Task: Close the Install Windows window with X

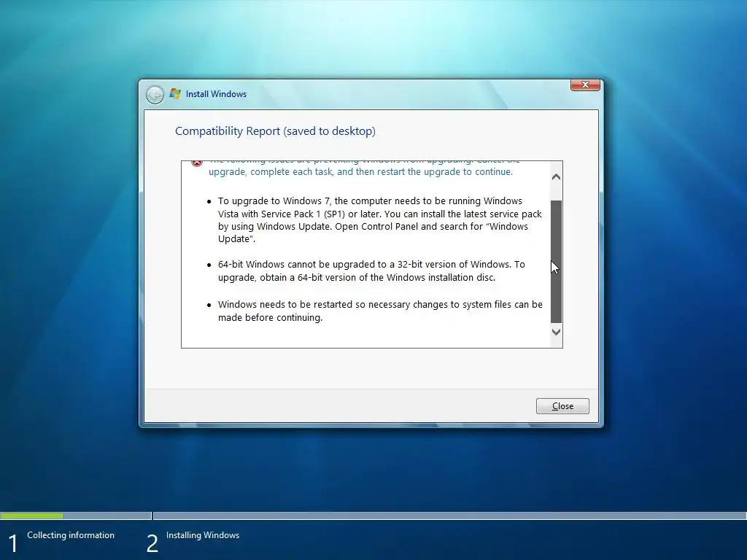Action: (x=585, y=85)
